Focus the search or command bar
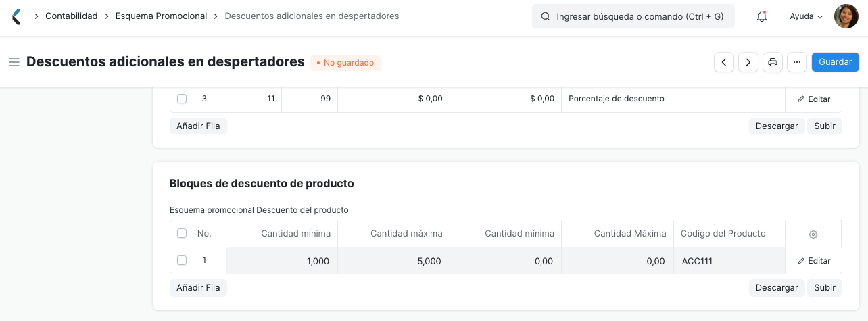This screenshot has width=868, height=321. coord(633,16)
